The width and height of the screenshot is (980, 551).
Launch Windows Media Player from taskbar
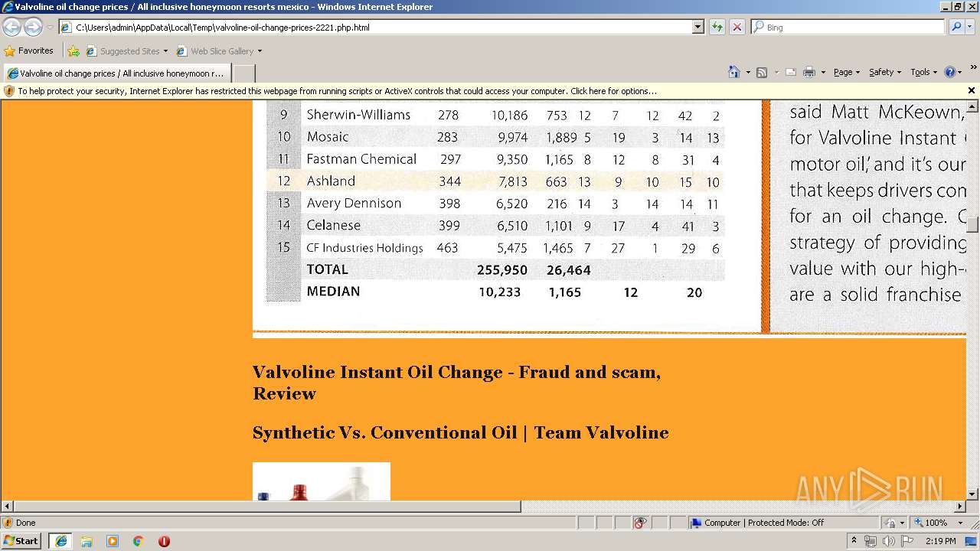click(x=113, y=541)
